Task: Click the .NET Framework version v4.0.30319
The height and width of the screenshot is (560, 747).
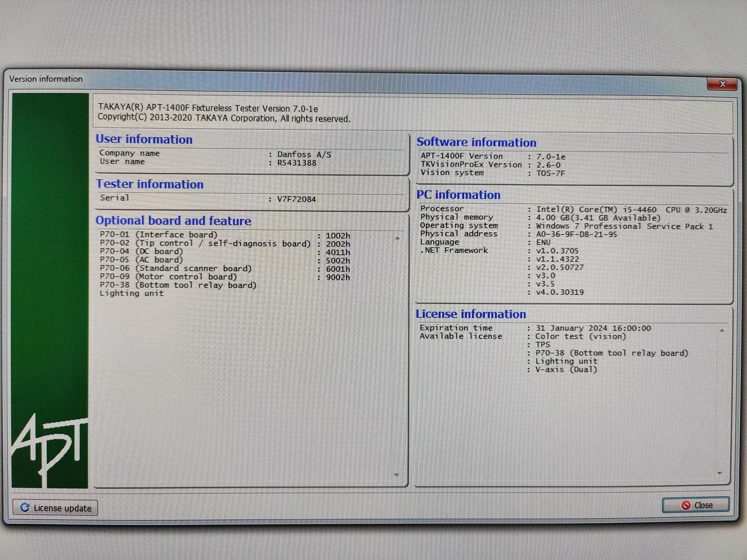Action: (x=559, y=292)
